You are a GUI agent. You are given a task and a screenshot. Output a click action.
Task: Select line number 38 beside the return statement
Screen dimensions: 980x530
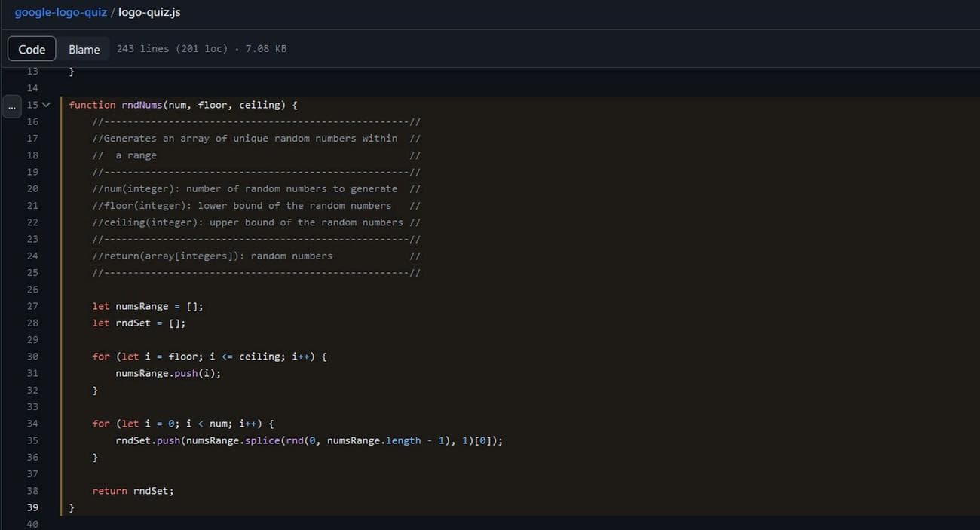pyautogui.click(x=33, y=490)
